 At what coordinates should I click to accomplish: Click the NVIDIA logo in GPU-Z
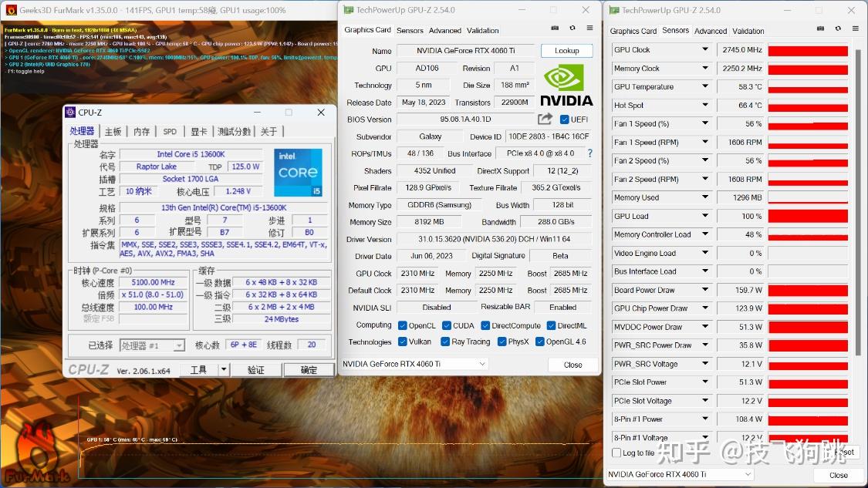[x=566, y=86]
